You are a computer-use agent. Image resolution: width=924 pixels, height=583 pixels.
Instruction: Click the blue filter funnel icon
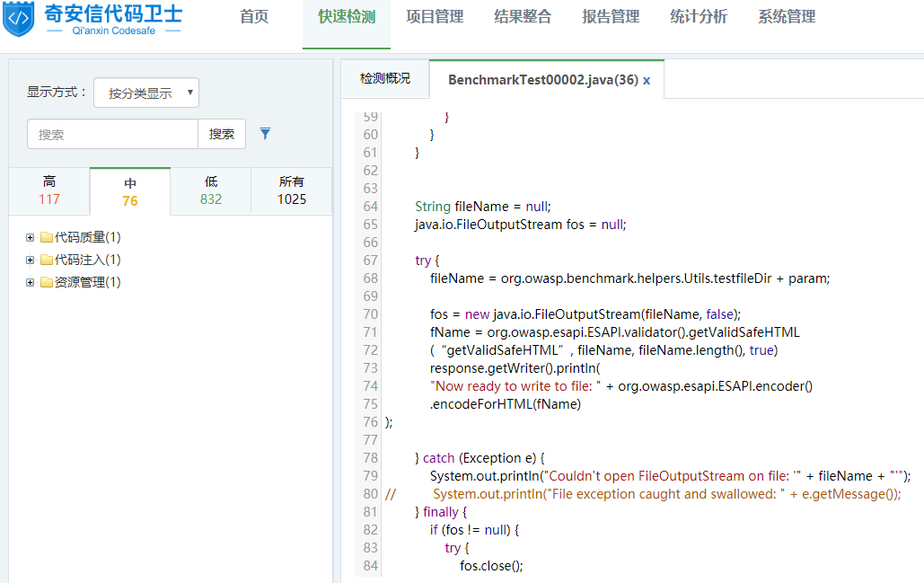(x=265, y=134)
